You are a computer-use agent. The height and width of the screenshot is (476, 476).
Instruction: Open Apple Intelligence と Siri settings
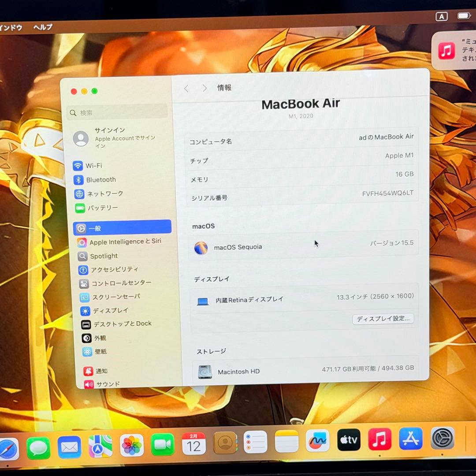[119, 242]
